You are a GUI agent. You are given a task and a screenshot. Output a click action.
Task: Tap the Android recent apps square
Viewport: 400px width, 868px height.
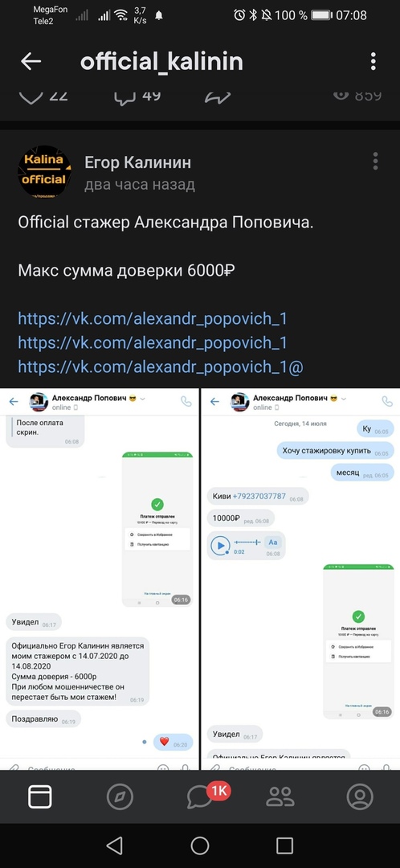pos(284,845)
